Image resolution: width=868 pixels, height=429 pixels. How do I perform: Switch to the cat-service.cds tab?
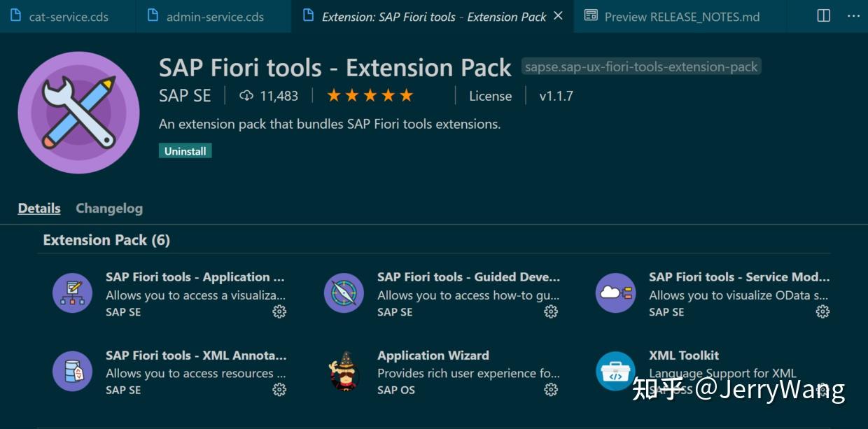coord(68,16)
